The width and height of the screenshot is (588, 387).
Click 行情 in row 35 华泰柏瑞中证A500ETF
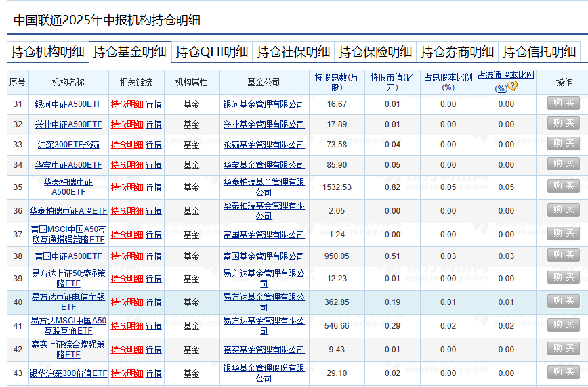(x=153, y=187)
